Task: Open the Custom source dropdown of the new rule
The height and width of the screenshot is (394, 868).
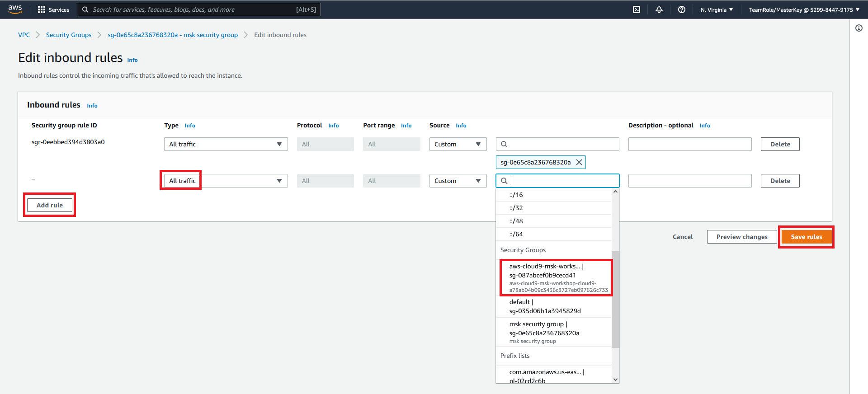Action: [x=458, y=181]
